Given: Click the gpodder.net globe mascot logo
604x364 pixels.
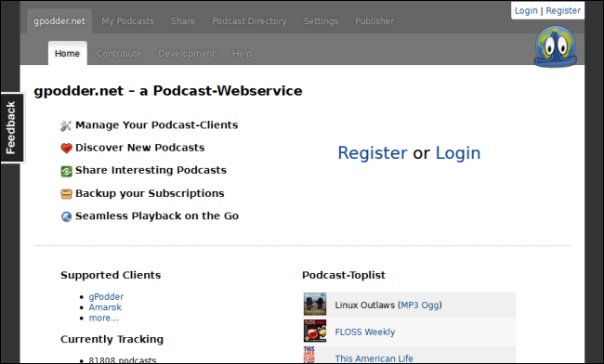Looking at the screenshot, I should point(556,46).
